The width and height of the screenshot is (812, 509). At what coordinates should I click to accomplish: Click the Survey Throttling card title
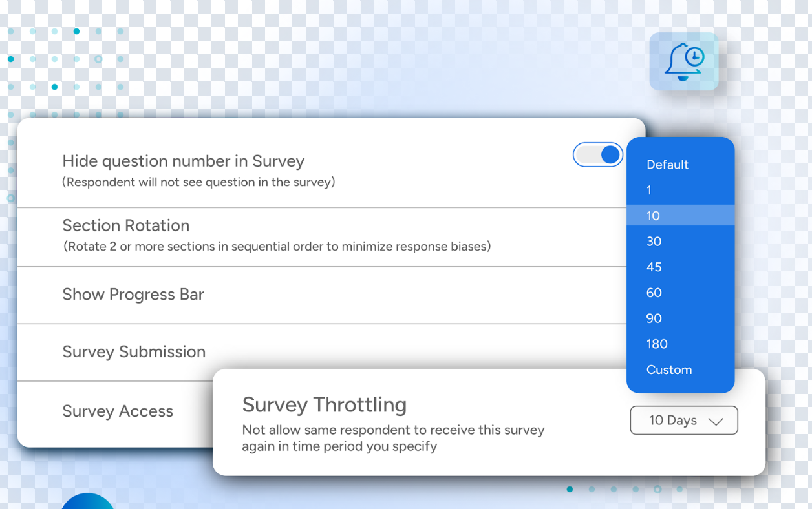click(324, 404)
